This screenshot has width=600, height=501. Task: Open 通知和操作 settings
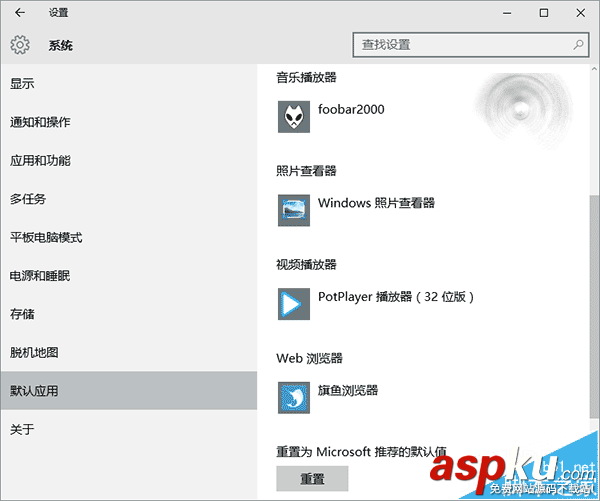point(129,122)
